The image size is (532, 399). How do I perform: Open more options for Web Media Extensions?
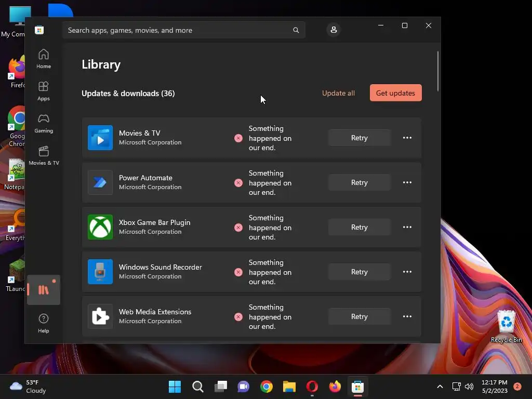click(x=407, y=316)
